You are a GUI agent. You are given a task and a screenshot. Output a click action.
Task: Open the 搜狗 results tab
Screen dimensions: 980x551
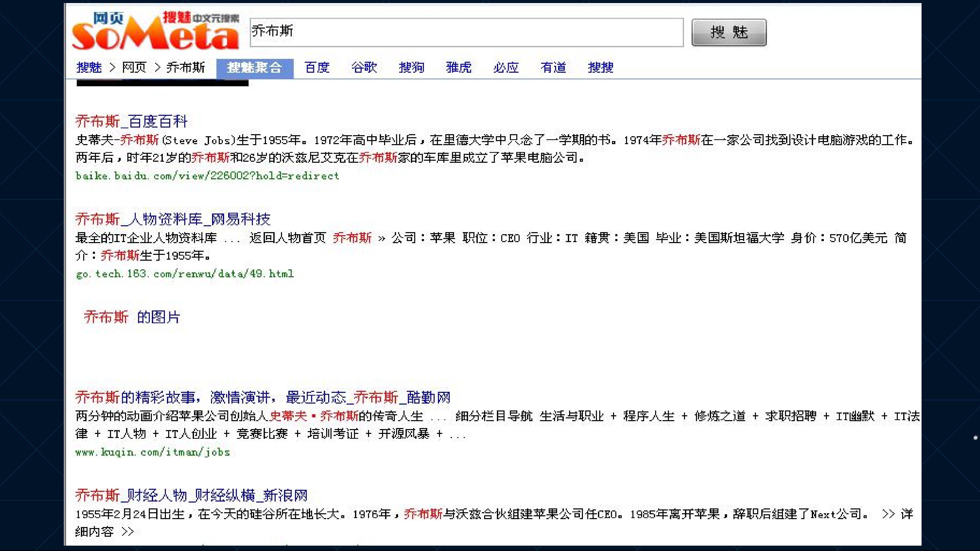point(412,68)
